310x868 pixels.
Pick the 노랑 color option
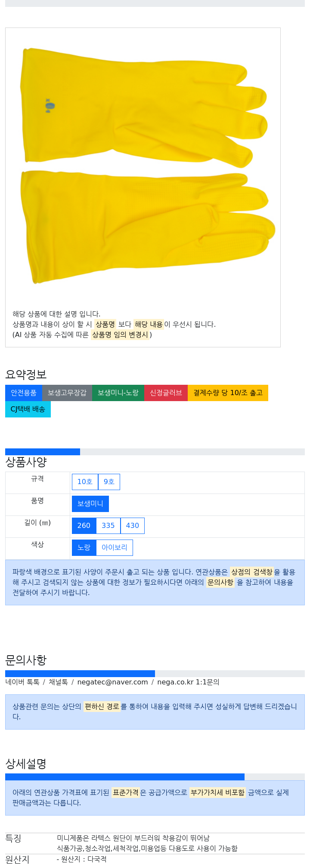tap(84, 548)
